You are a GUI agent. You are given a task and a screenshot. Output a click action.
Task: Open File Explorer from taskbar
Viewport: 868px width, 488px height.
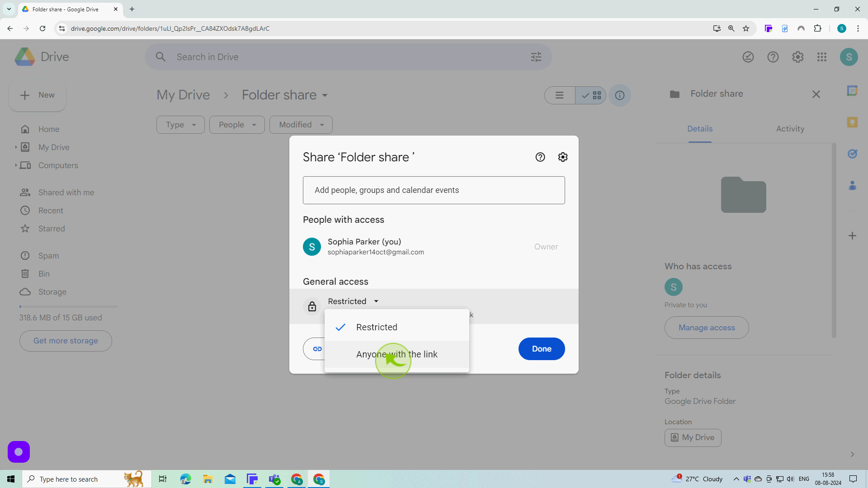(x=208, y=479)
